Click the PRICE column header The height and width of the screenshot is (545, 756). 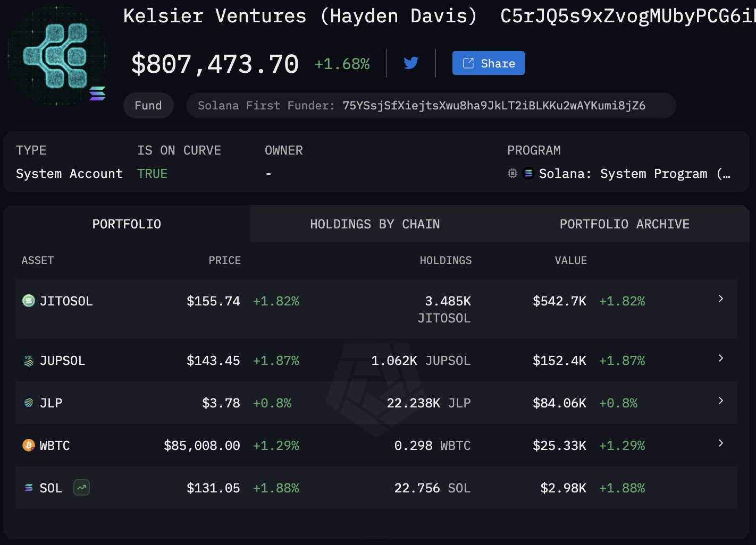[x=224, y=260]
